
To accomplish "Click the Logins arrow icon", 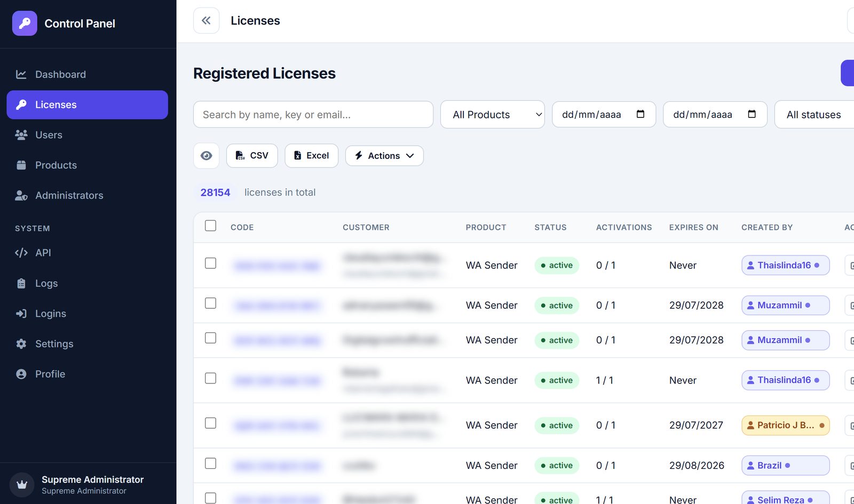I will tap(21, 314).
